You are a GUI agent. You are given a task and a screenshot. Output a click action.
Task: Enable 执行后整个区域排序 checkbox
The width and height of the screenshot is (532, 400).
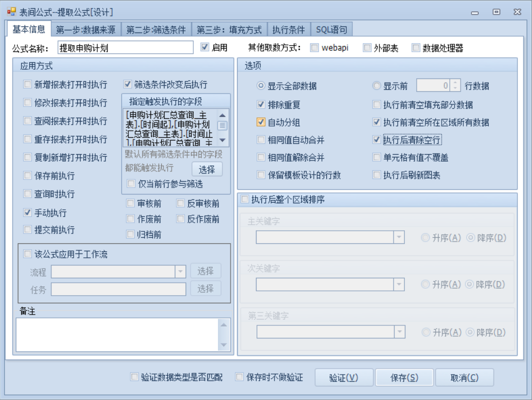(x=244, y=200)
